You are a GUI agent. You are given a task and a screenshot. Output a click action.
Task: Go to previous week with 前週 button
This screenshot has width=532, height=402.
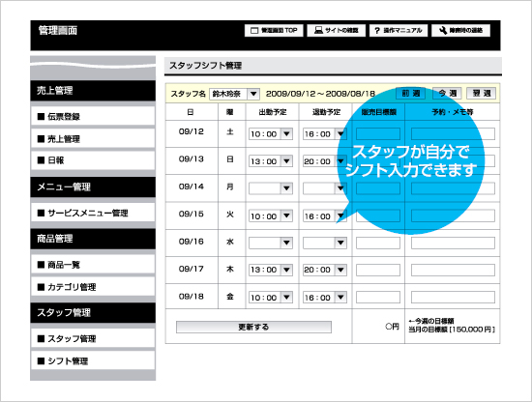[x=411, y=93]
